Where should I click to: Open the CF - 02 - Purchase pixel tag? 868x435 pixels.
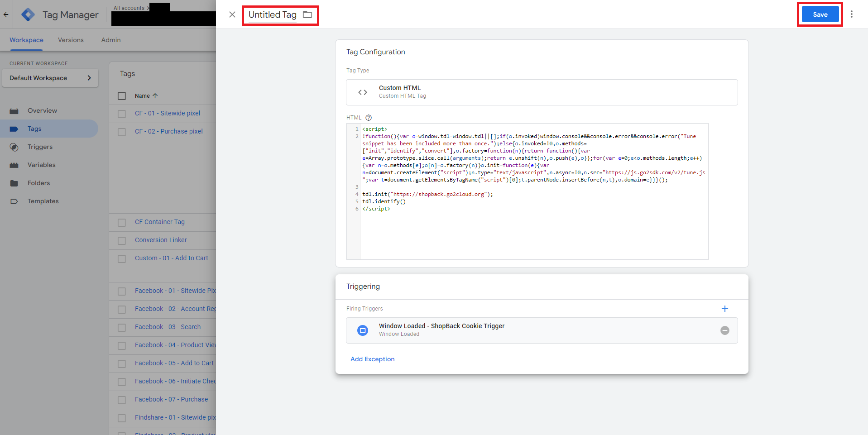pyautogui.click(x=168, y=131)
